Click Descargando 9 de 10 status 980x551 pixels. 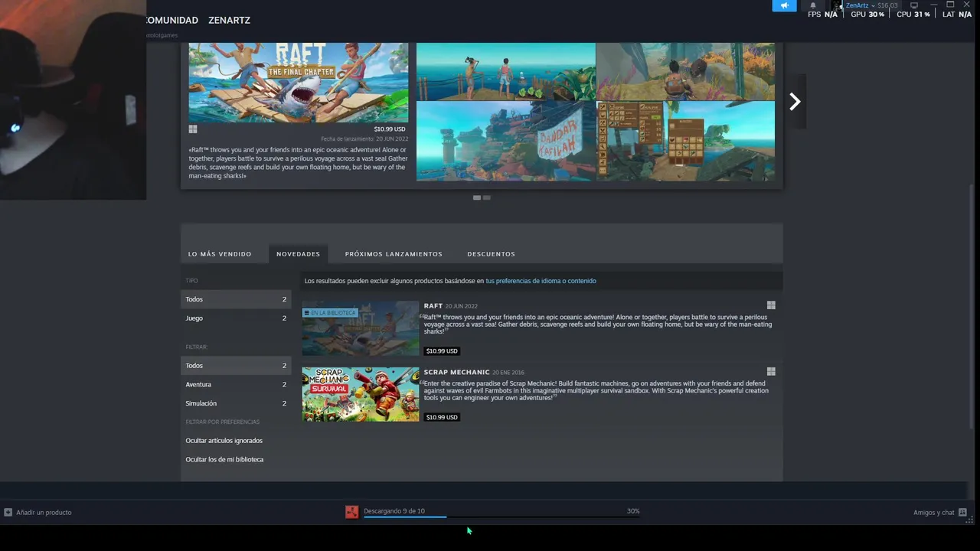(x=394, y=511)
